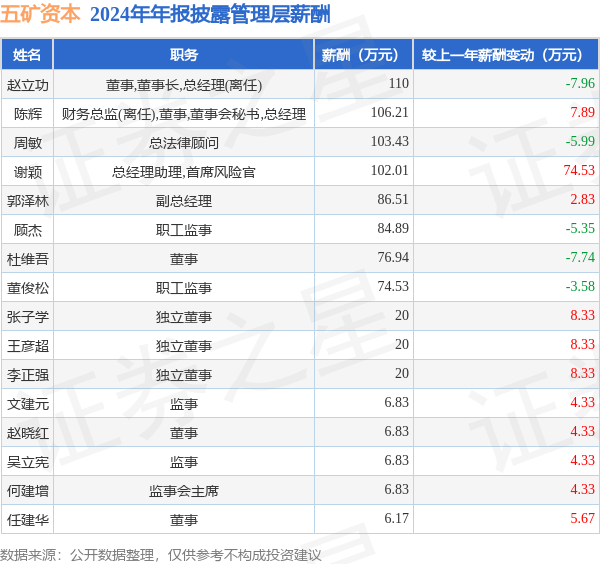Click the red change value 5.67

582,518
